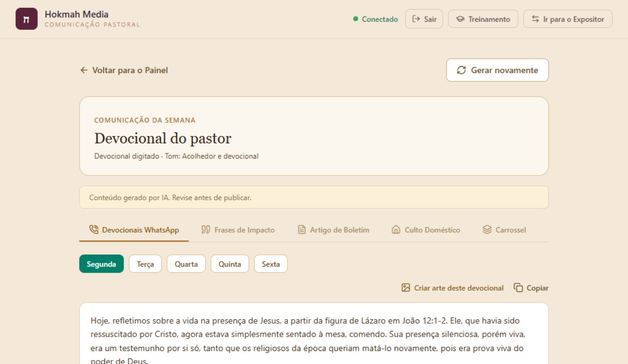Click the layers icon on Carrossel

coord(487,230)
